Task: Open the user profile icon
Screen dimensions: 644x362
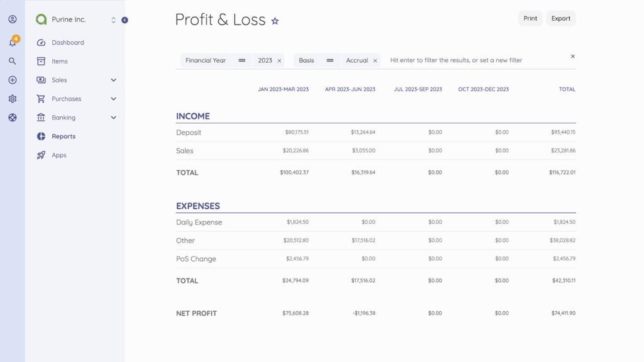Action: click(x=13, y=19)
